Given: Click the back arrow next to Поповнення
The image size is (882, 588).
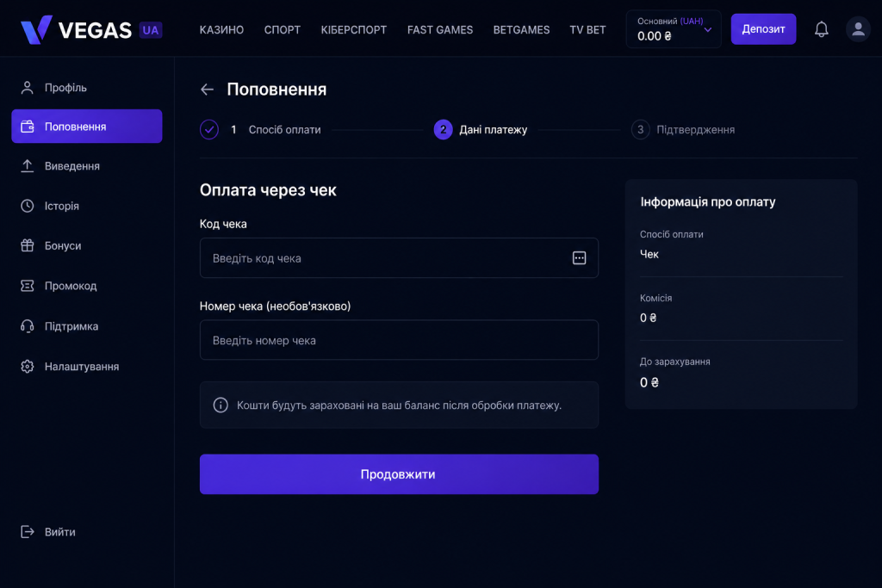Looking at the screenshot, I should pos(207,90).
